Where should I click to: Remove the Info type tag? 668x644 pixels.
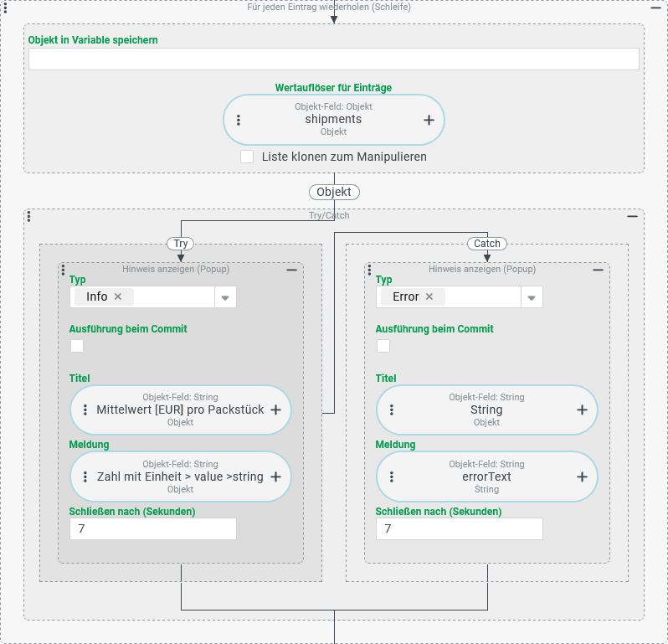118,296
